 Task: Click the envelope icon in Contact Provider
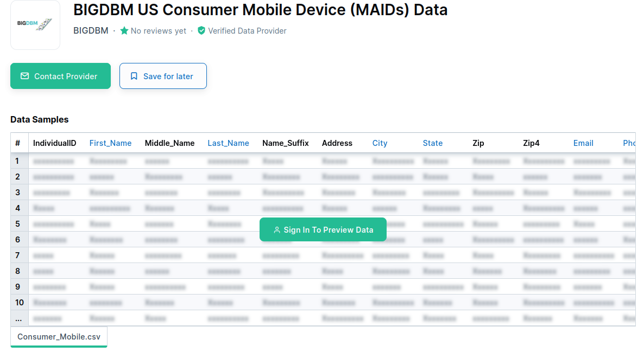click(x=24, y=76)
